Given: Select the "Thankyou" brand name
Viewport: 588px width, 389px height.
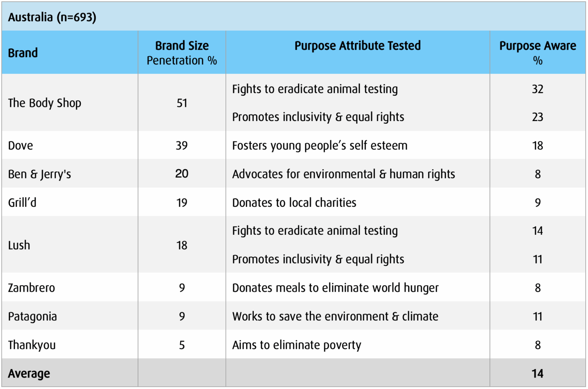Looking at the screenshot, I should 32,345.
